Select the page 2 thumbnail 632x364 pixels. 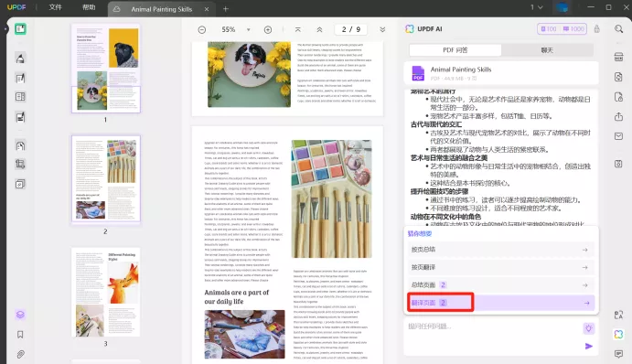pyautogui.click(x=105, y=179)
